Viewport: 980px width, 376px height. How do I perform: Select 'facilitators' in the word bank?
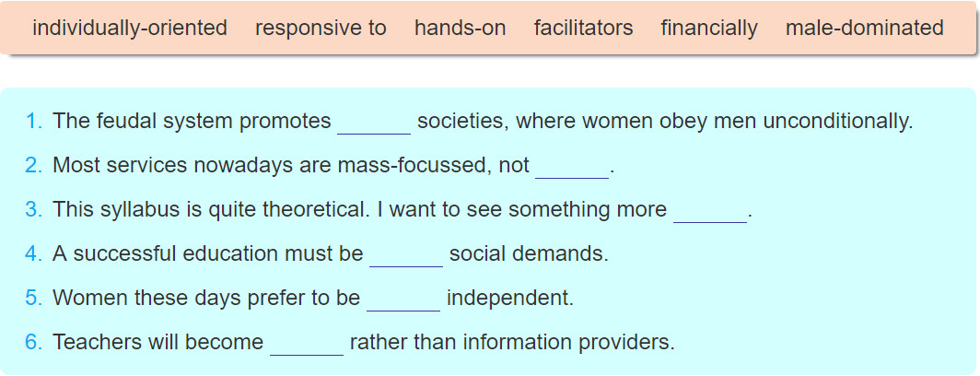(583, 29)
